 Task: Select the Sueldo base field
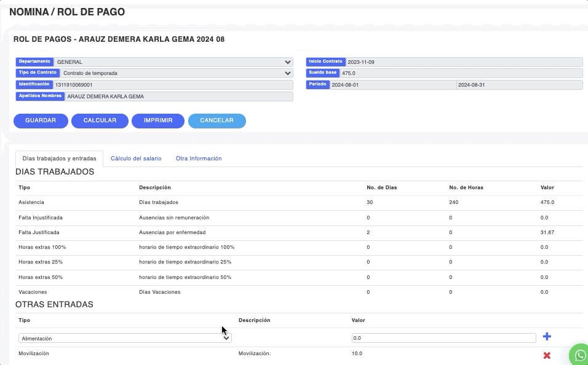(x=461, y=73)
